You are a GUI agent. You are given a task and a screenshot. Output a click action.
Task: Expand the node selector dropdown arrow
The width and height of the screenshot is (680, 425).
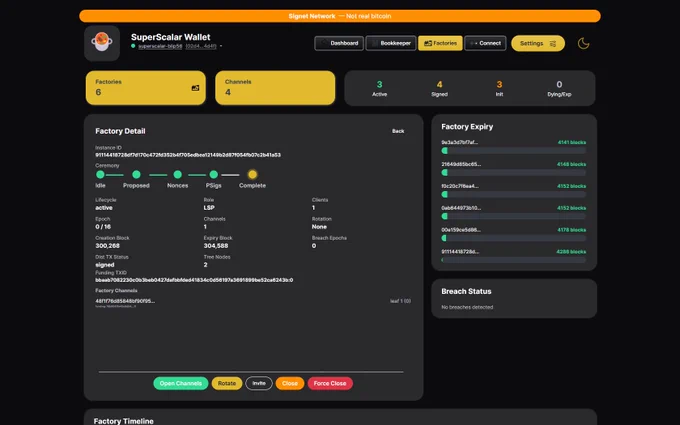coord(221,46)
